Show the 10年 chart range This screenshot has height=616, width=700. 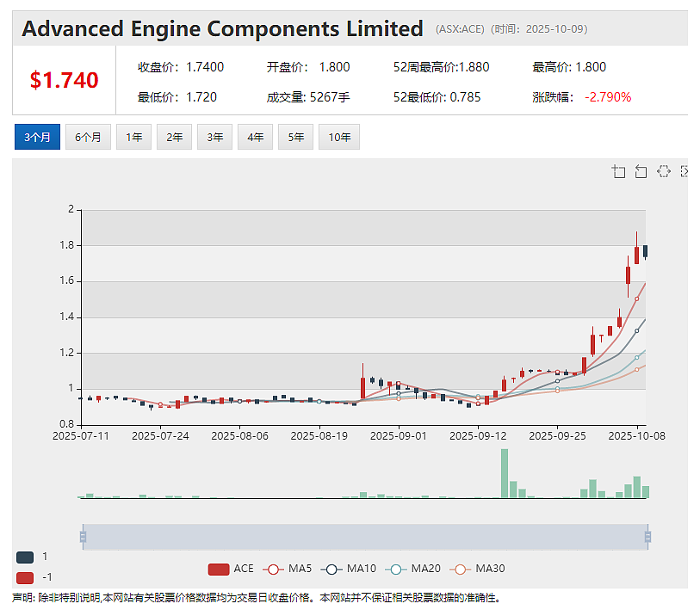pyautogui.click(x=339, y=137)
